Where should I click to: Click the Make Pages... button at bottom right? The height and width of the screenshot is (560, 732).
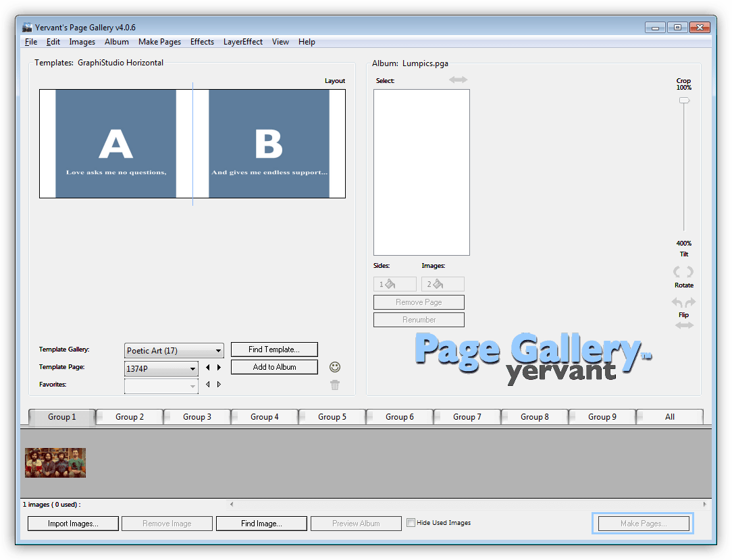point(644,524)
